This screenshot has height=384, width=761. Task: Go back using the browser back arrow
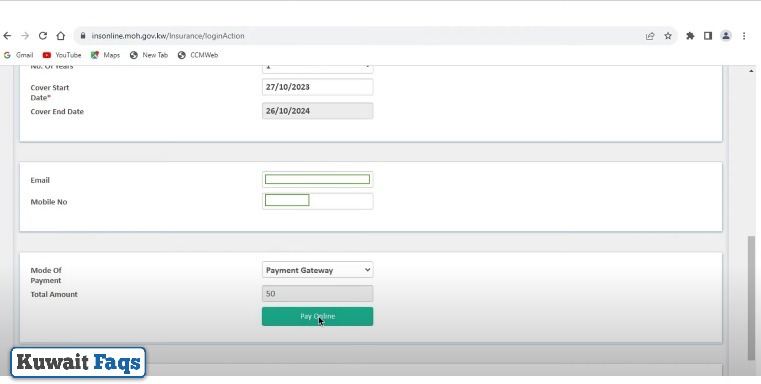7,36
